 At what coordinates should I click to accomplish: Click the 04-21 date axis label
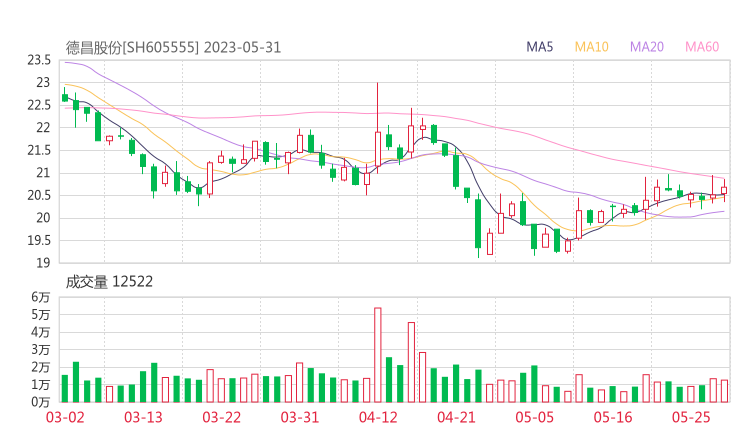[x=456, y=417]
